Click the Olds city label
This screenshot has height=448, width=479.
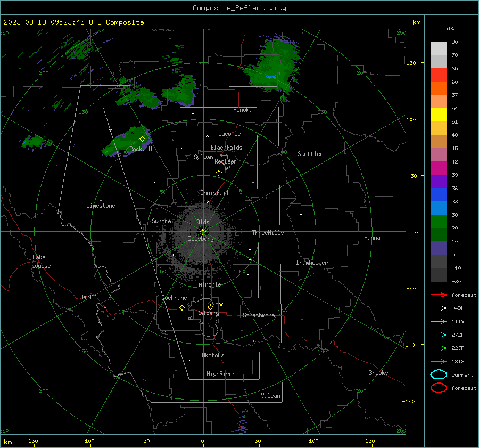tap(203, 222)
